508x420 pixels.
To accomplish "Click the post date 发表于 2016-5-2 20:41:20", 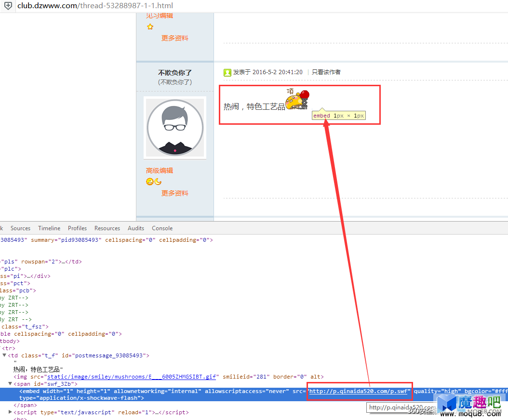I will 268,72.
